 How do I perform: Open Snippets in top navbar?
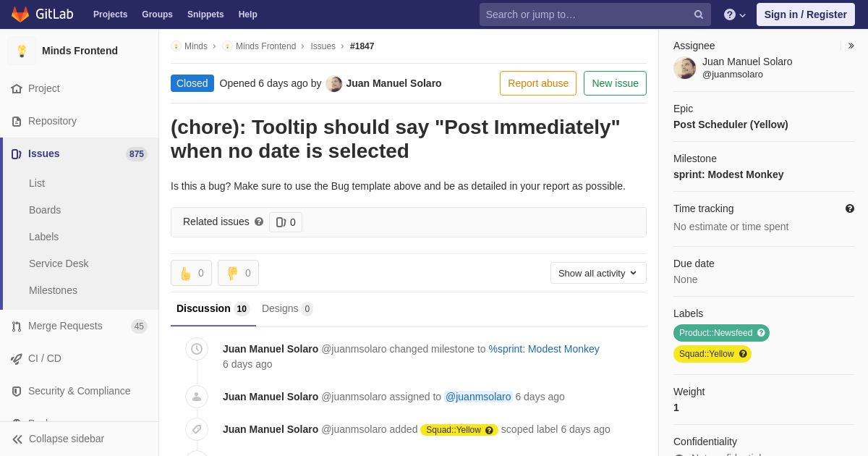pyautogui.click(x=205, y=14)
